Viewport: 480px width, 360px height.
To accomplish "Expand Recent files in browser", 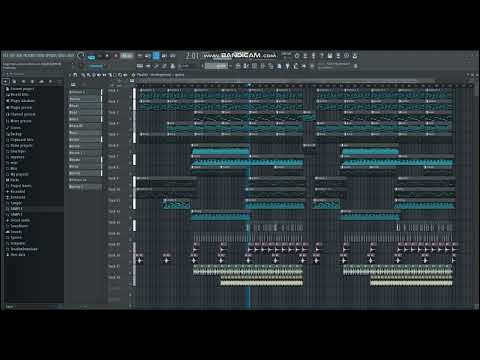I will tap(17, 95).
